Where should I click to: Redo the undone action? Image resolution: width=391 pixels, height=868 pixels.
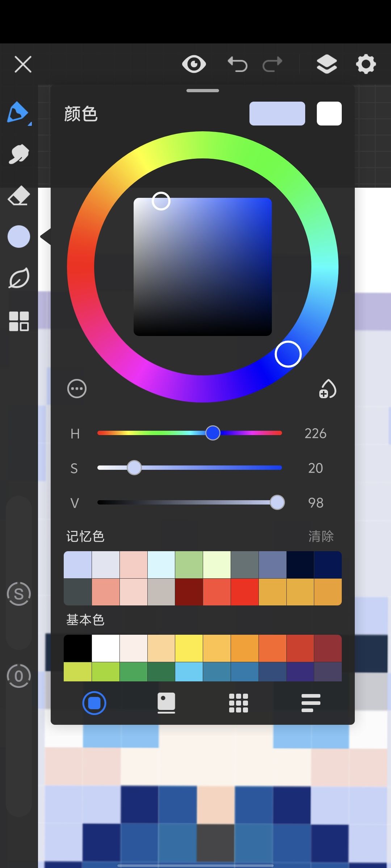coord(272,64)
